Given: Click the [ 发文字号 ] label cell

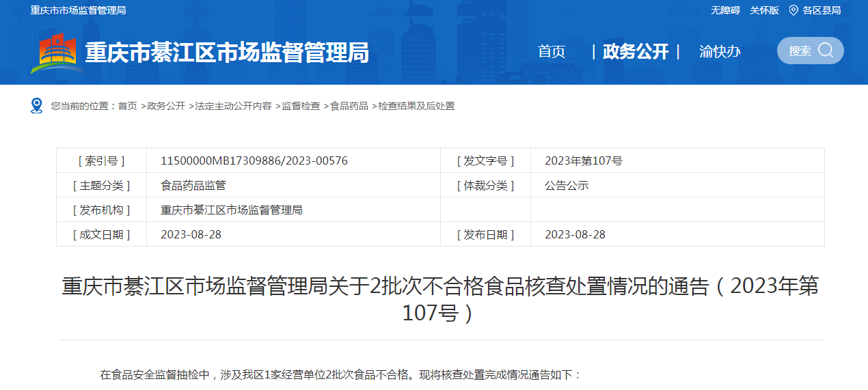Looking at the screenshot, I should [x=486, y=161].
